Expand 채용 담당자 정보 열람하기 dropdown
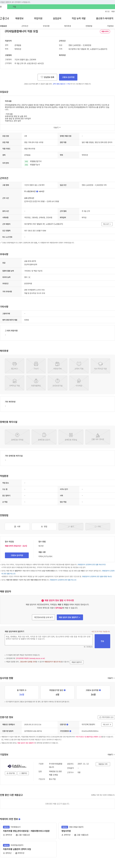 click(70, 617)
